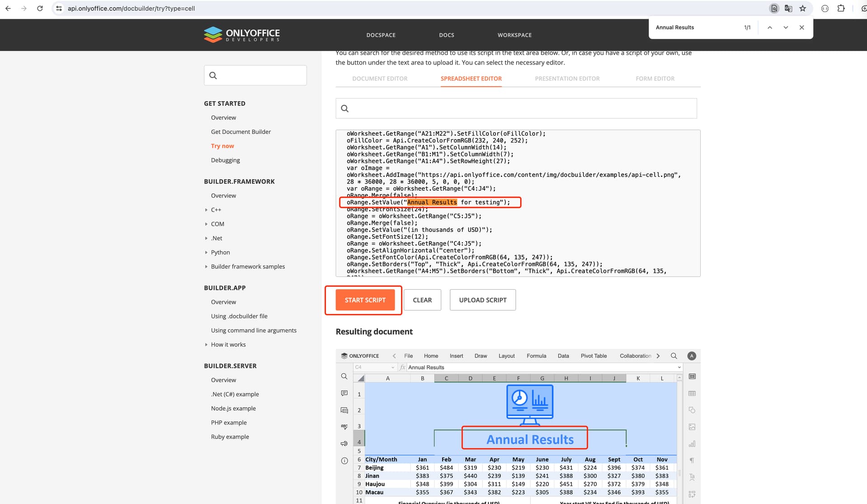Open Paragraph settings in editor right sidebar
The height and width of the screenshot is (504, 867).
click(692, 461)
